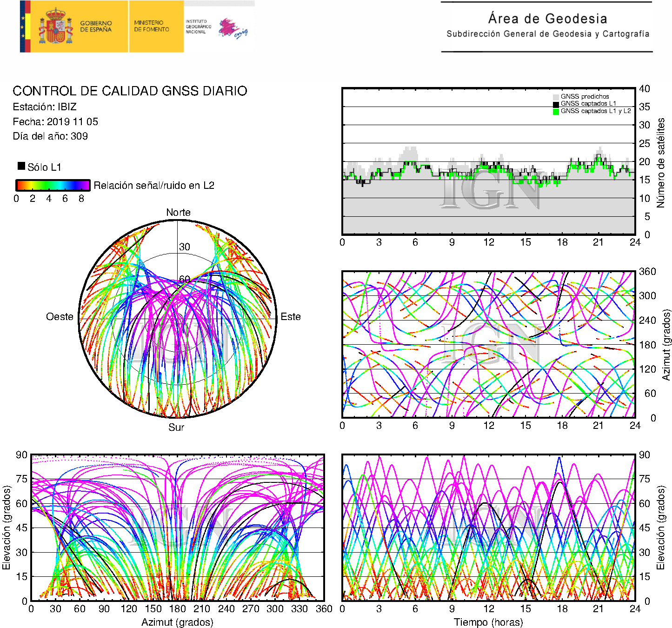Click the Azimut (grados) x-axis label
The width and height of the screenshot is (672, 628).
point(177,622)
